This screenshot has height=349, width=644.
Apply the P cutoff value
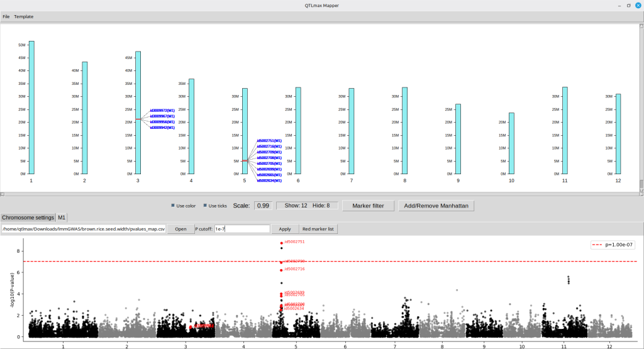pos(285,229)
